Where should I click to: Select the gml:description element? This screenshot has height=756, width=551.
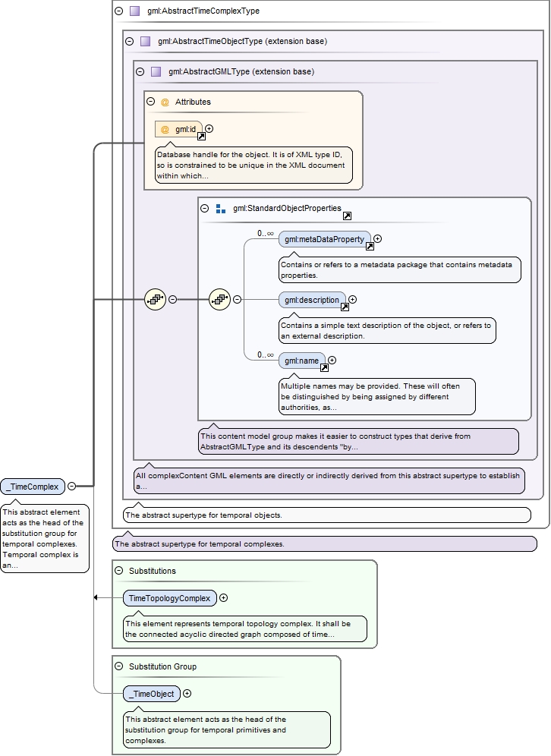(312, 300)
